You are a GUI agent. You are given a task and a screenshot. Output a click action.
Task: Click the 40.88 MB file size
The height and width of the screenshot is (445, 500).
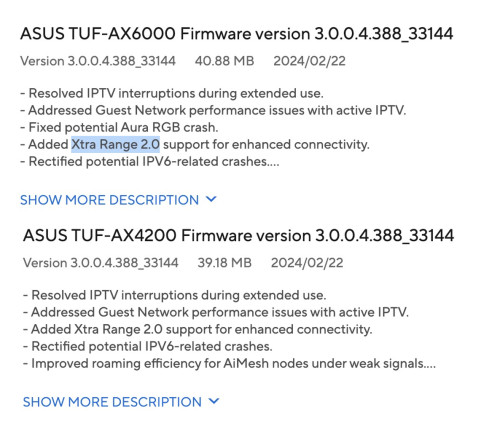coord(225,61)
